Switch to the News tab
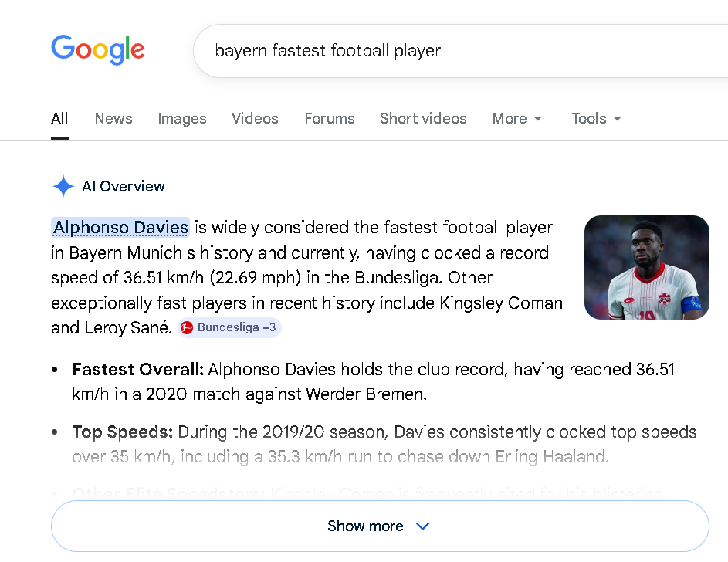This screenshot has height=562, width=728. [113, 119]
